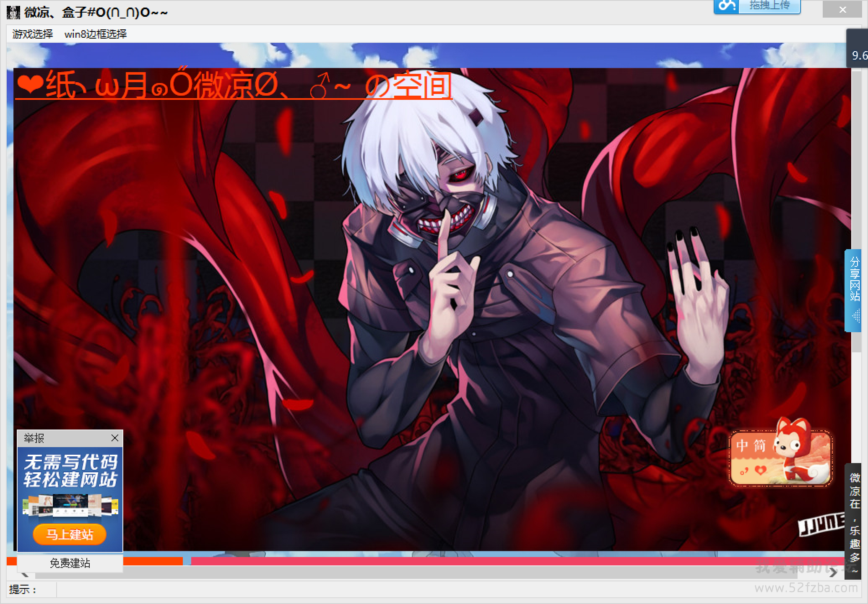Screen dimensions: 868x604
Task: Click the 提示 status bar label
Action: click(23, 590)
